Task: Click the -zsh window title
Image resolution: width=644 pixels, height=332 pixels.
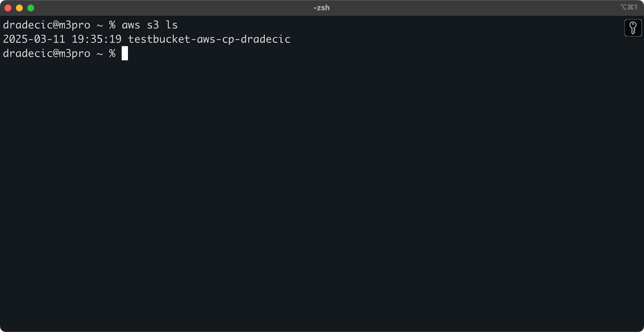Action: (x=322, y=8)
